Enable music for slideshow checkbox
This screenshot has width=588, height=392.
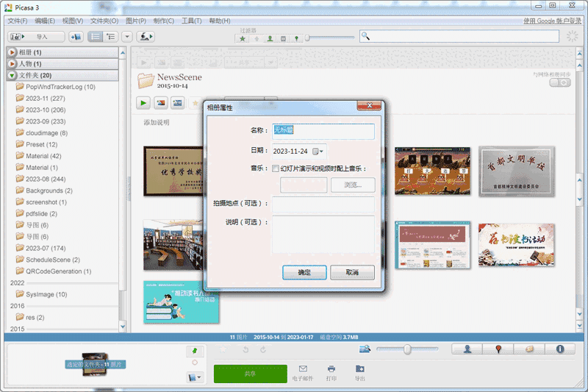coord(276,169)
